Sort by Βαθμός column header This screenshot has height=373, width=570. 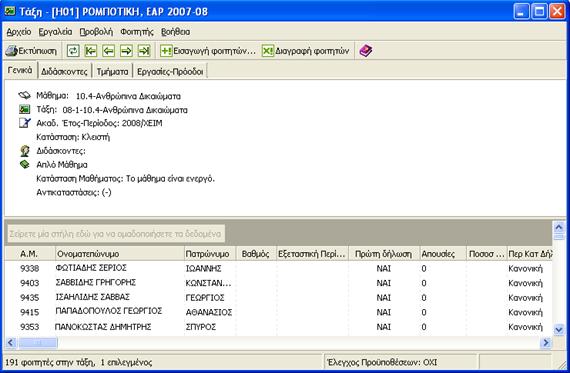point(256,254)
